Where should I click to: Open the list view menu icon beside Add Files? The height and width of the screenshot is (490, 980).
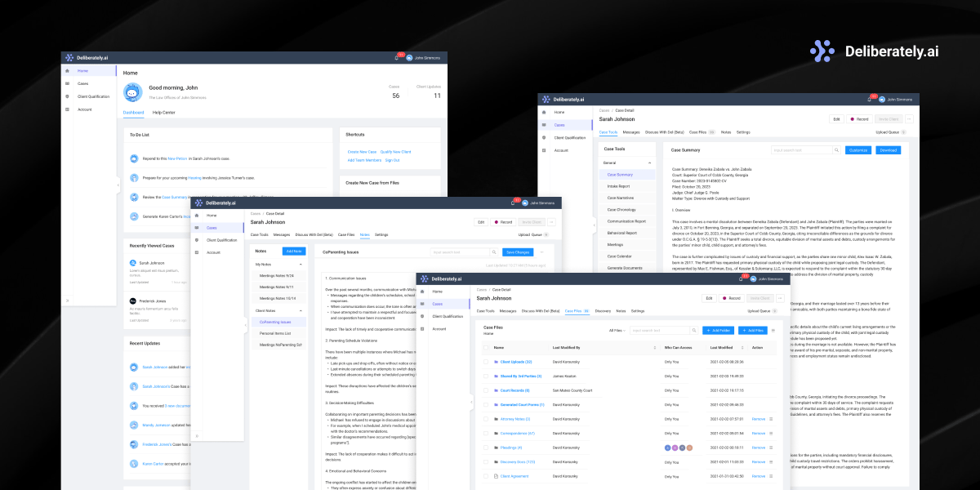pos(773,331)
